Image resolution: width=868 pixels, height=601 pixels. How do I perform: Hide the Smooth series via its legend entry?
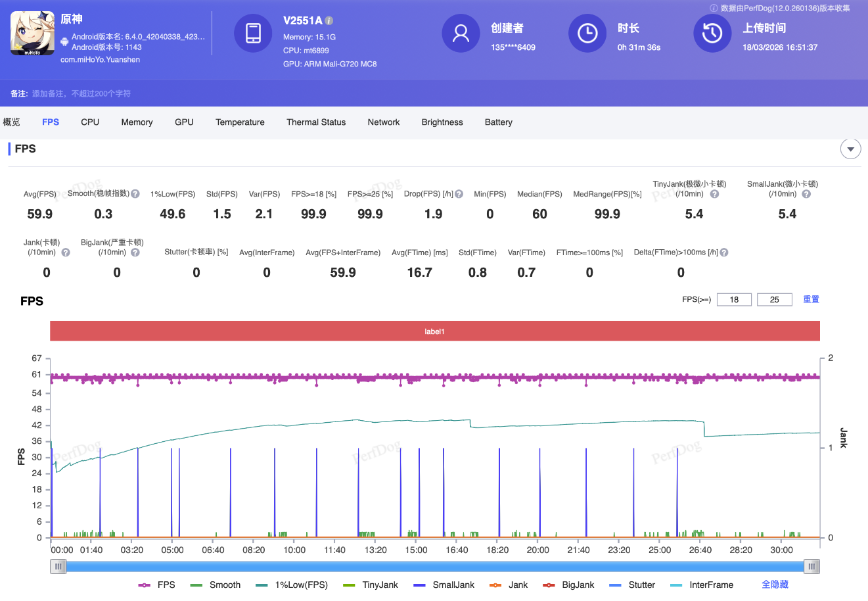click(226, 585)
